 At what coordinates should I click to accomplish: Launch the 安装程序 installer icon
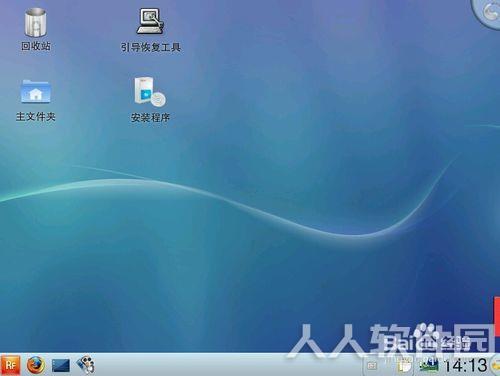(x=150, y=92)
